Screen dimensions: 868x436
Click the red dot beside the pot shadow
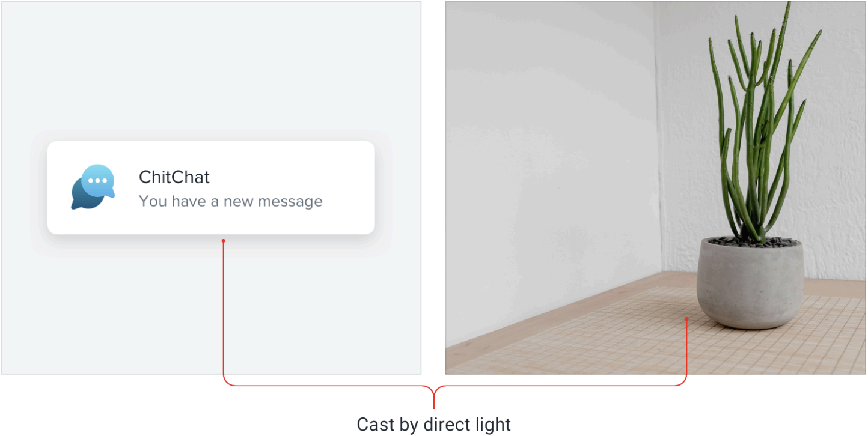[x=686, y=319]
